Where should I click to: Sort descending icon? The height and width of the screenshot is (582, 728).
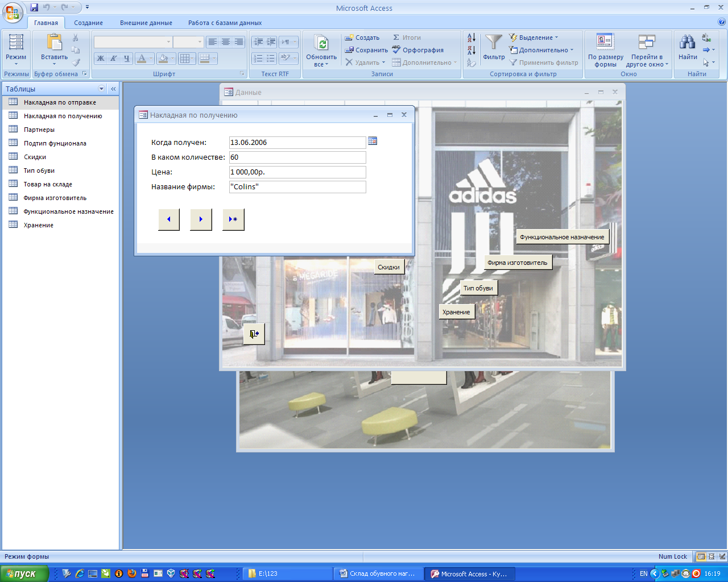(x=471, y=50)
